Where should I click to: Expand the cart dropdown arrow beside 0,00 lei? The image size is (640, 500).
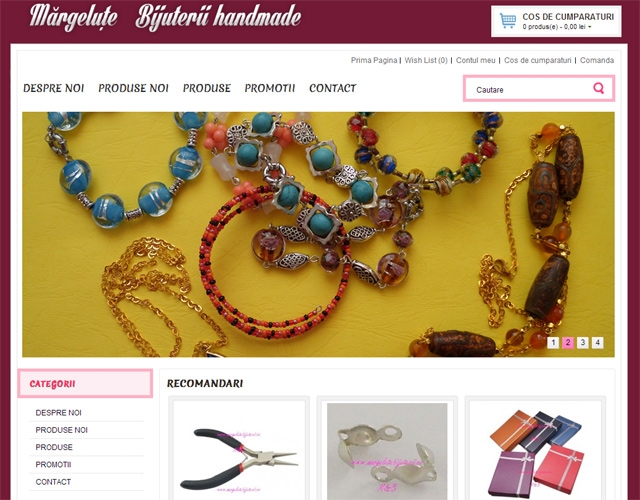coord(590,27)
